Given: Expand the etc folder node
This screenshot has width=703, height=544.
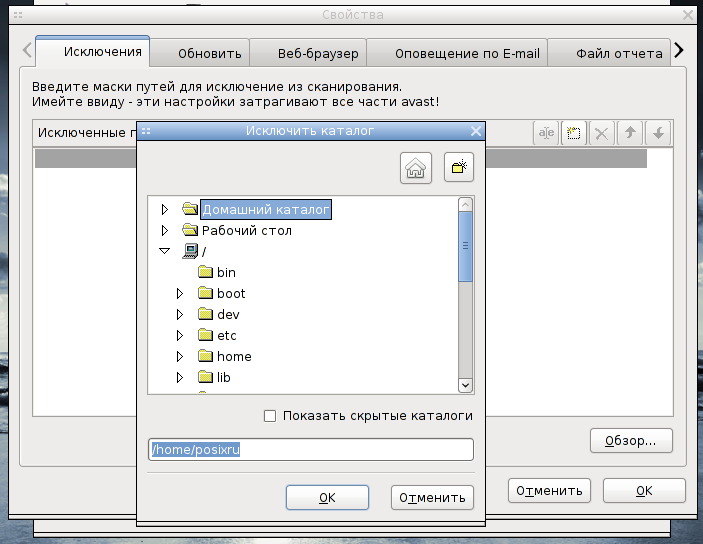Looking at the screenshot, I should point(180,335).
